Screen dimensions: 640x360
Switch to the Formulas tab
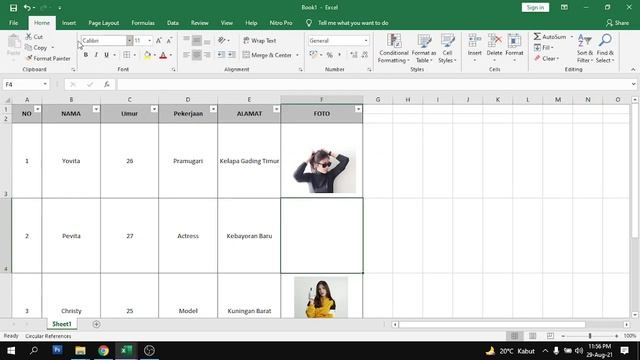[143, 23]
